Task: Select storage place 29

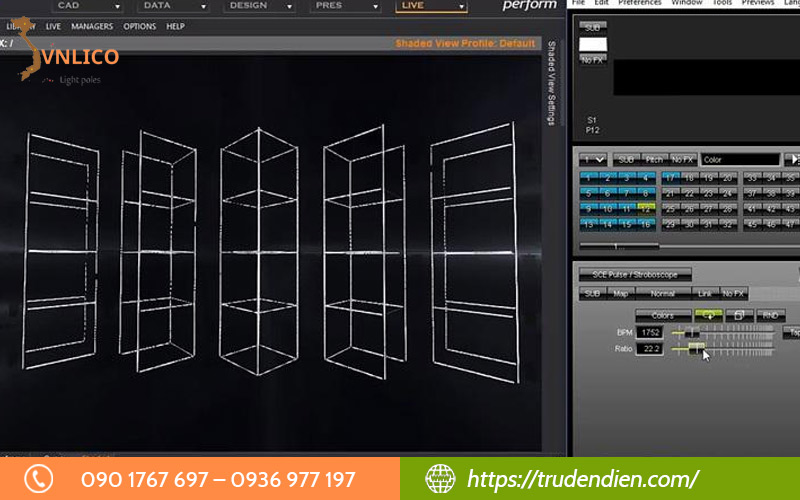Action: 670,224
